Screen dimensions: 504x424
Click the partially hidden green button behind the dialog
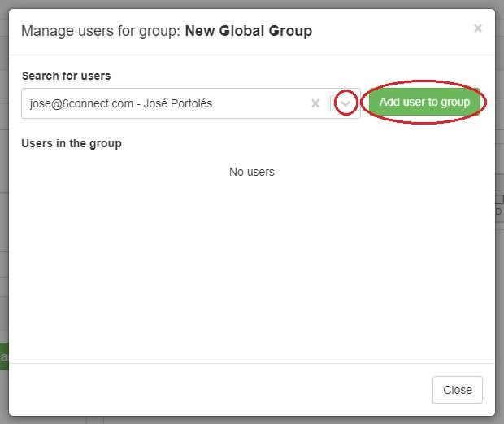(3, 356)
